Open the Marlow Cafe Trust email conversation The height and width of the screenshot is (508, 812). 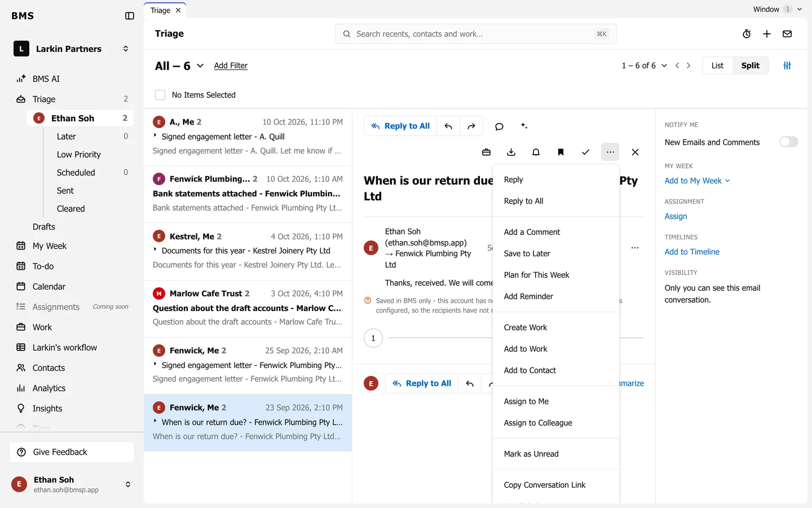248,308
